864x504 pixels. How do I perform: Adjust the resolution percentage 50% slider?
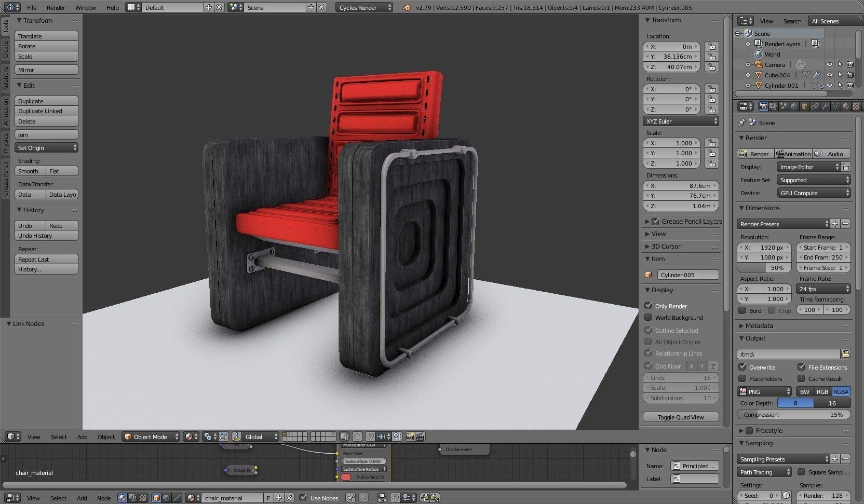click(764, 267)
